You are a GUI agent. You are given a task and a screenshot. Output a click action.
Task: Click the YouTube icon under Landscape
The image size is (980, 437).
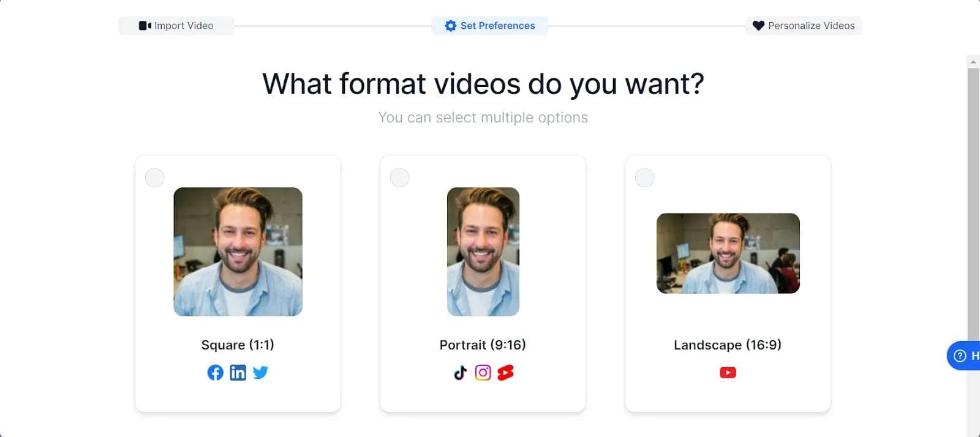click(x=728, y=372)
